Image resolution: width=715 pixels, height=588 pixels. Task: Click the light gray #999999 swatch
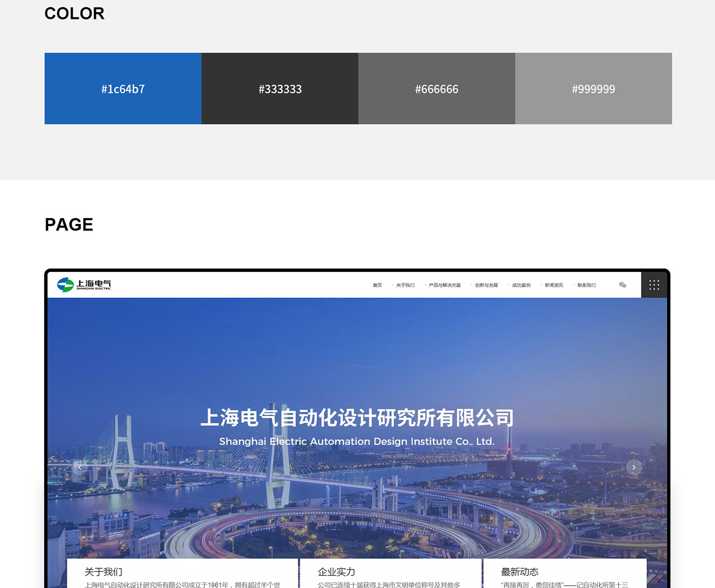(594, 89)
